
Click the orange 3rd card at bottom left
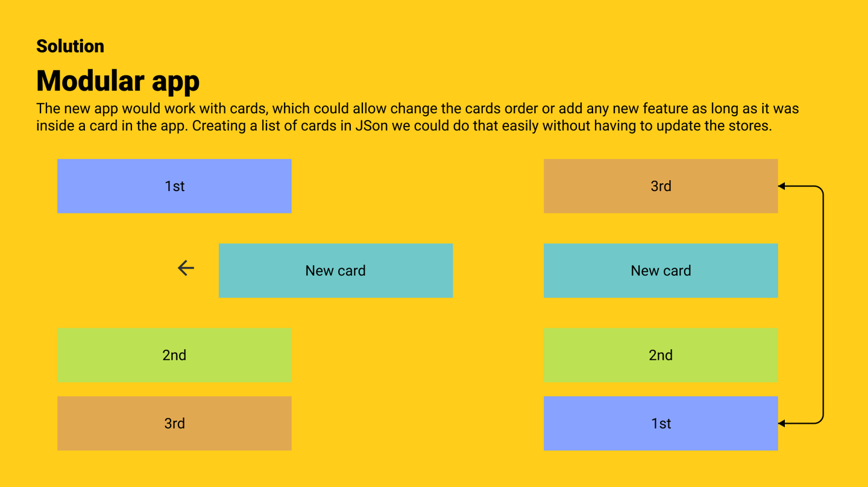(174, 423)
